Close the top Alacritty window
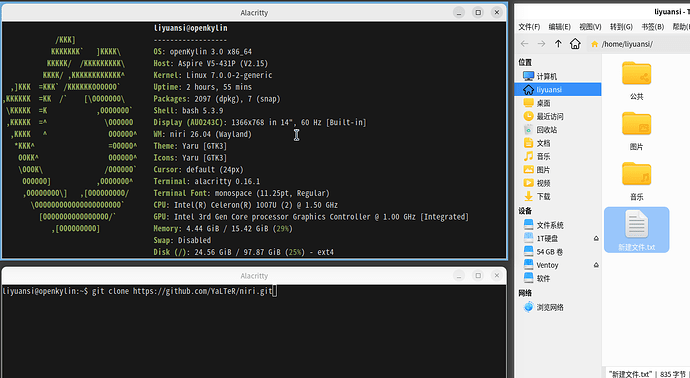This screenshot has height=378, width=690. pyautogui.click(x=497, y=12)
